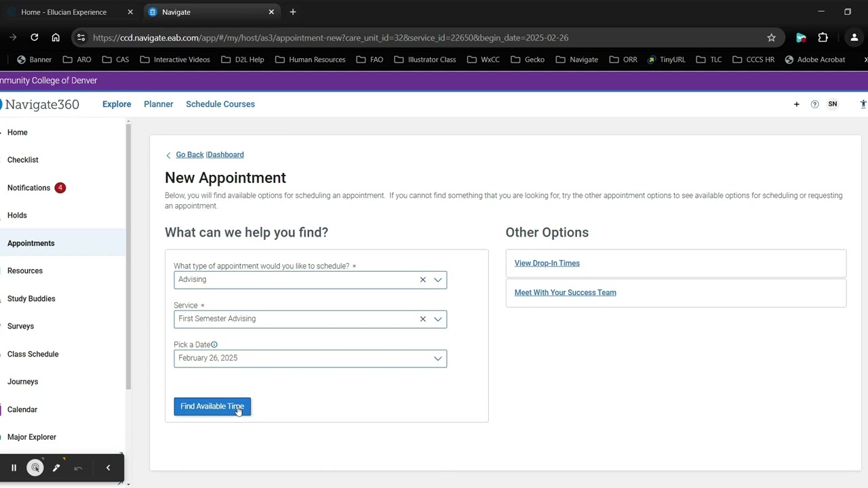The width and height of the screenshot is (868, 488).
Task: Open the screen recorder extension icon
Action: tap(801, 38)
